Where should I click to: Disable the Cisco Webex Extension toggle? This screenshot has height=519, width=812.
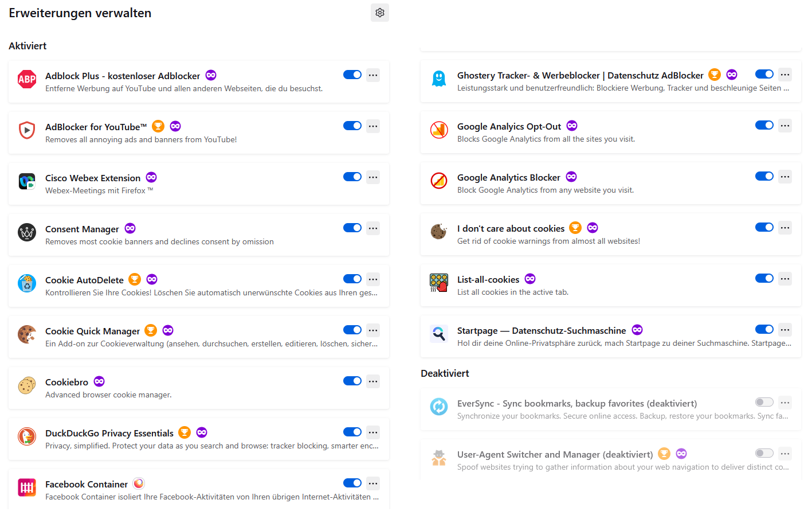click(352, 177)
